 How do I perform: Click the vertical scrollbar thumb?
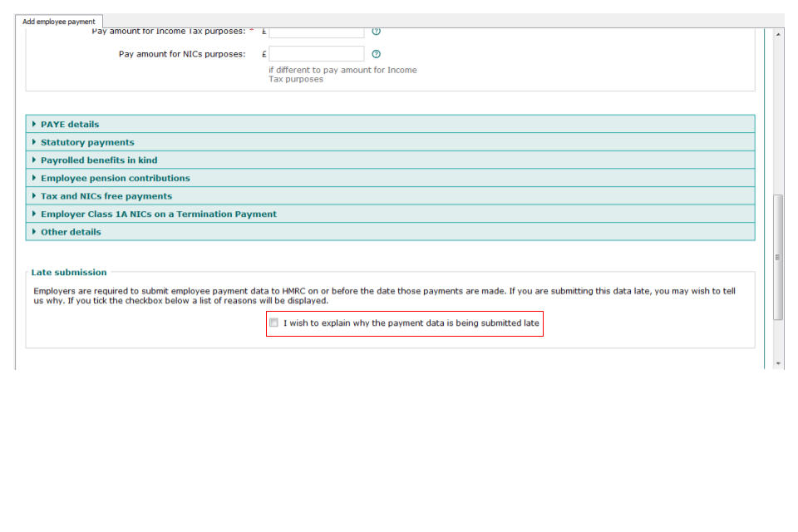pos(778,257)
